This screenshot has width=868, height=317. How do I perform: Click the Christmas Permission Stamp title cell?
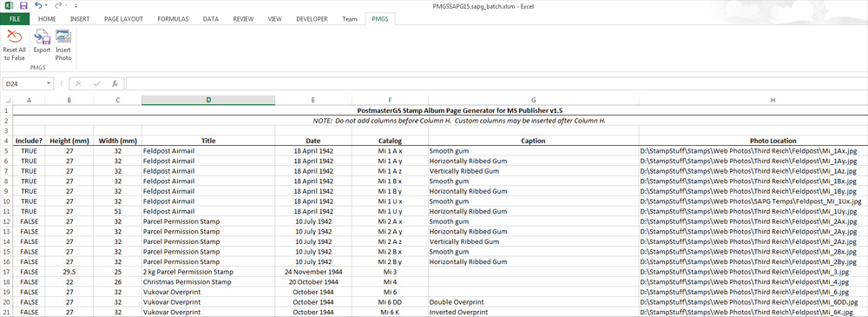pos(208,282)
